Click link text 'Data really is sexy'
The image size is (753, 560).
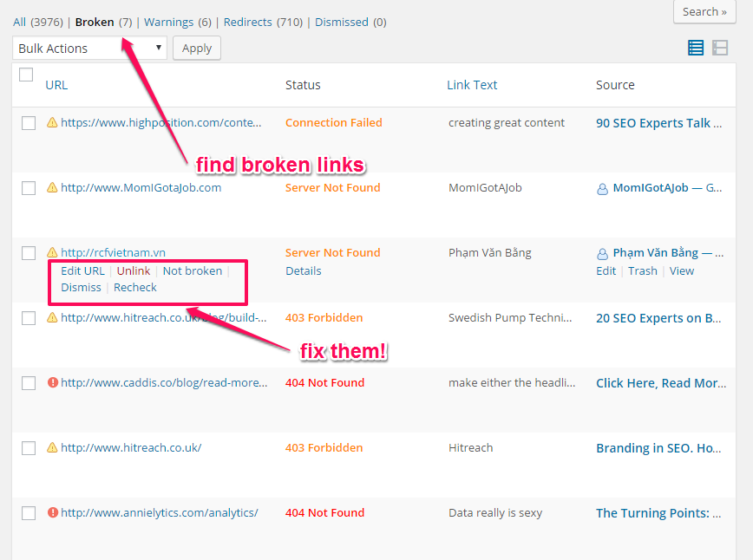tap(495, 513)
